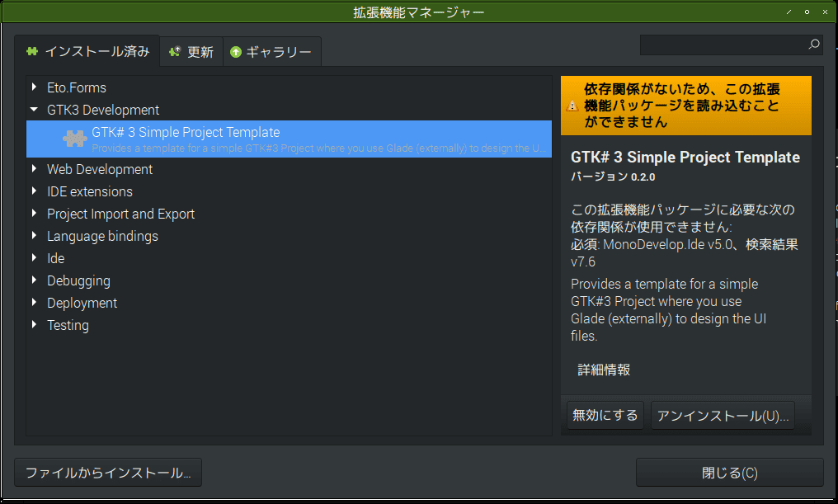Click the green puzzle icon on インストール済み tab
This screenshot has width=838, height=504.
[32, 50]
